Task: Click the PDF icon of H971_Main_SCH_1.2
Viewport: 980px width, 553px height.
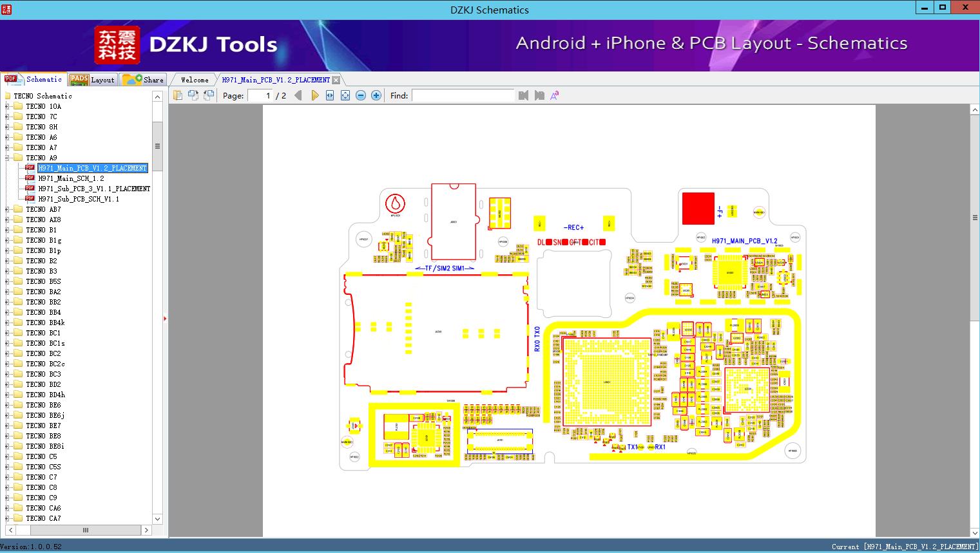Action: pyautogui.click(x=30, y=178)
